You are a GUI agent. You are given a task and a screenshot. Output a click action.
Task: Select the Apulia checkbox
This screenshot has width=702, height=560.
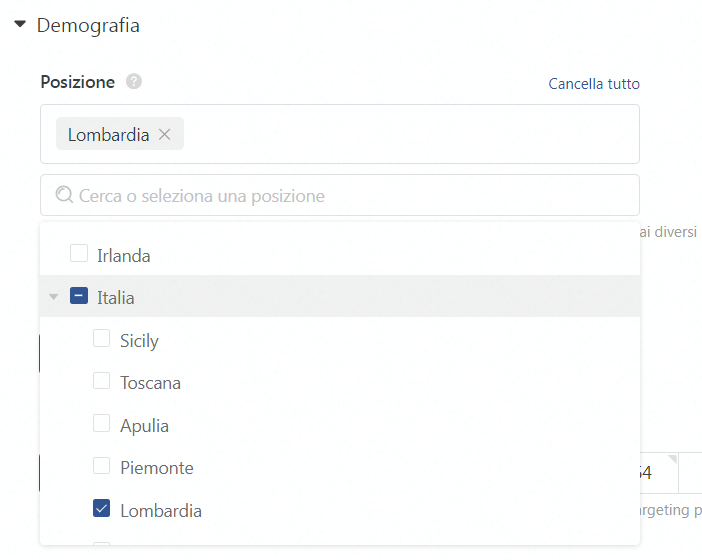tap(102, 423)
